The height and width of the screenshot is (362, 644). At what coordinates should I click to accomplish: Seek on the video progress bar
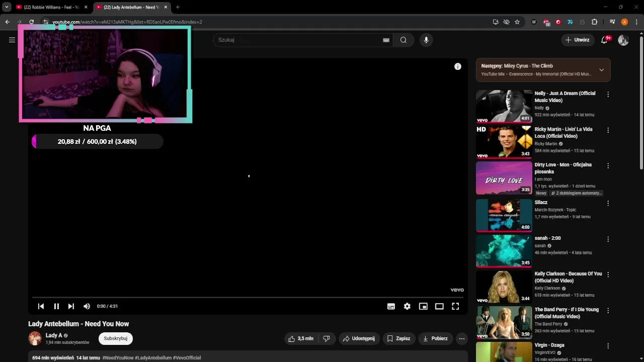[x=248, y=297]
